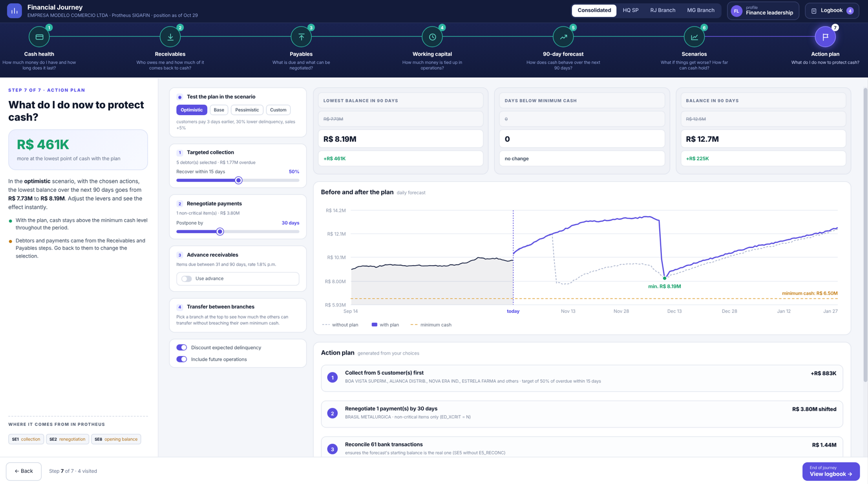Viewport: 868px width, 484px height.
Task: Select the Action plan flag icon
Action: 825,37
